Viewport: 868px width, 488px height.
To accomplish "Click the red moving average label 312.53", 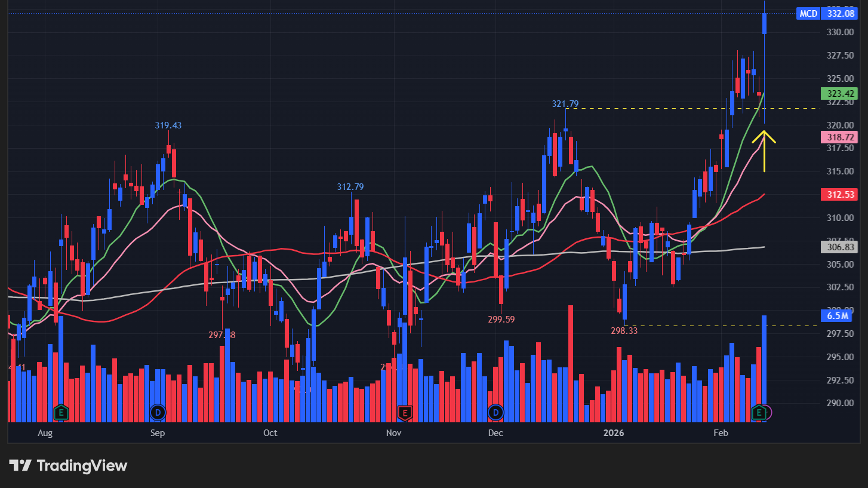I will 839,194.
